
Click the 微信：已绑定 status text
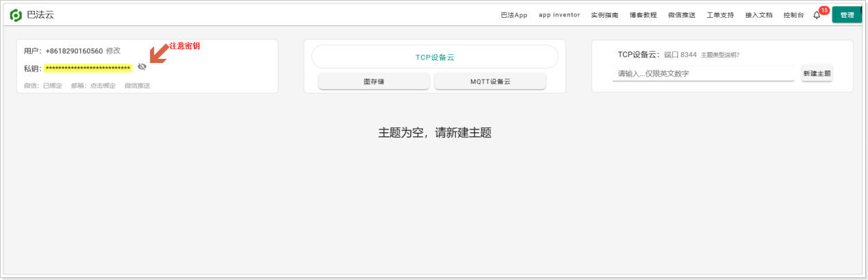pyautogui.click(x=42, y=86)
